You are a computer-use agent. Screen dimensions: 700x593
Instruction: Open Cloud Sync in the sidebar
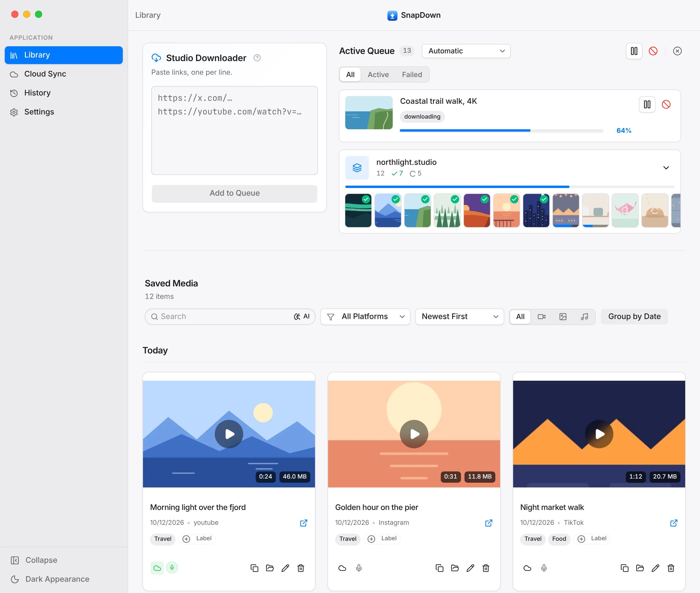63,74
